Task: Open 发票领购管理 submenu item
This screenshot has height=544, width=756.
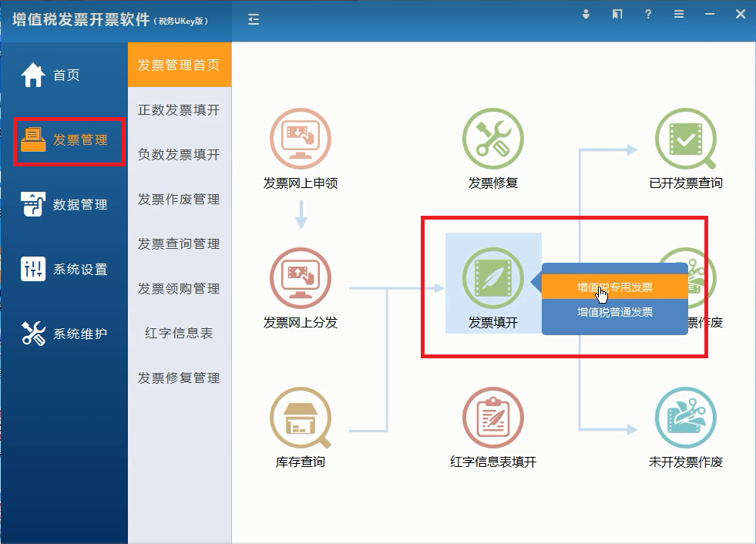Action: [180, 288]
